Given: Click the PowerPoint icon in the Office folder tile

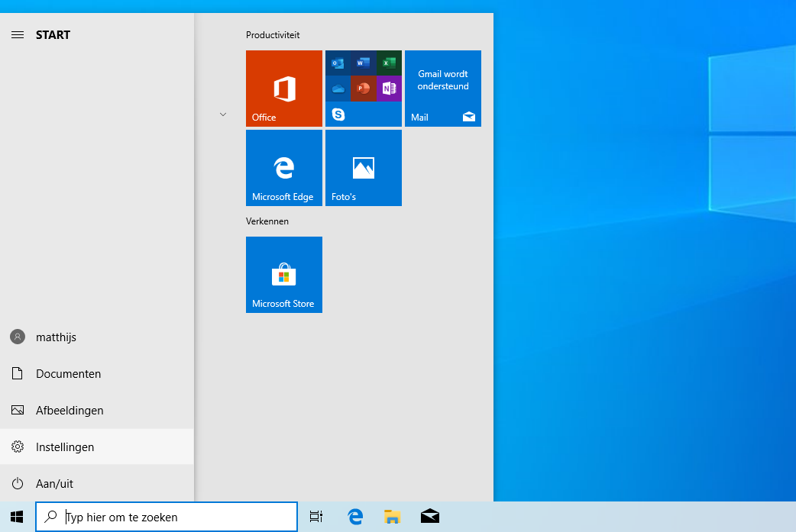Looking at the screenshot, I should click(363, 89).
